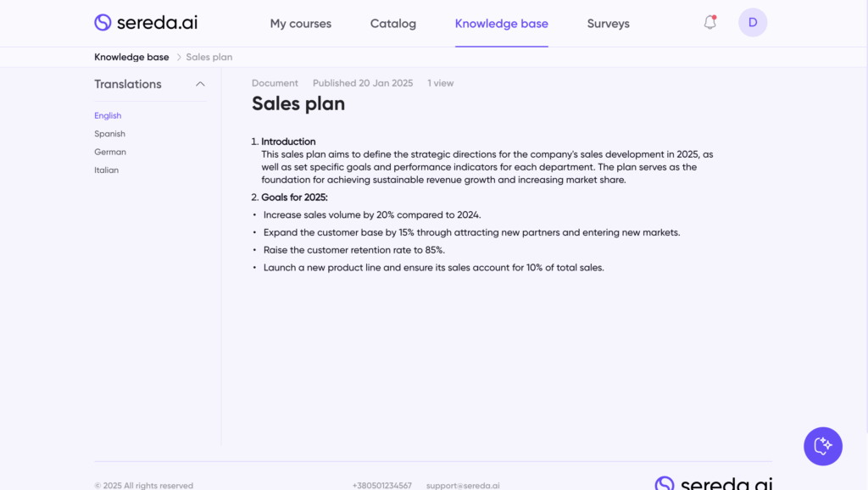Open the AI assistant floating button

coord(822,446)
